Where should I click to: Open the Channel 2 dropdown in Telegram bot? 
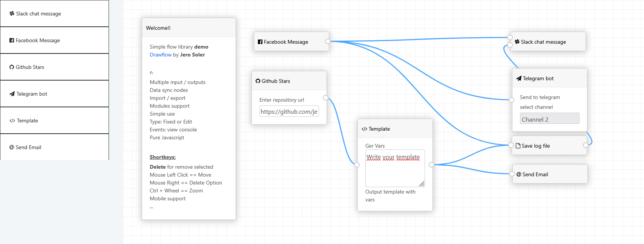click(549, 118)
